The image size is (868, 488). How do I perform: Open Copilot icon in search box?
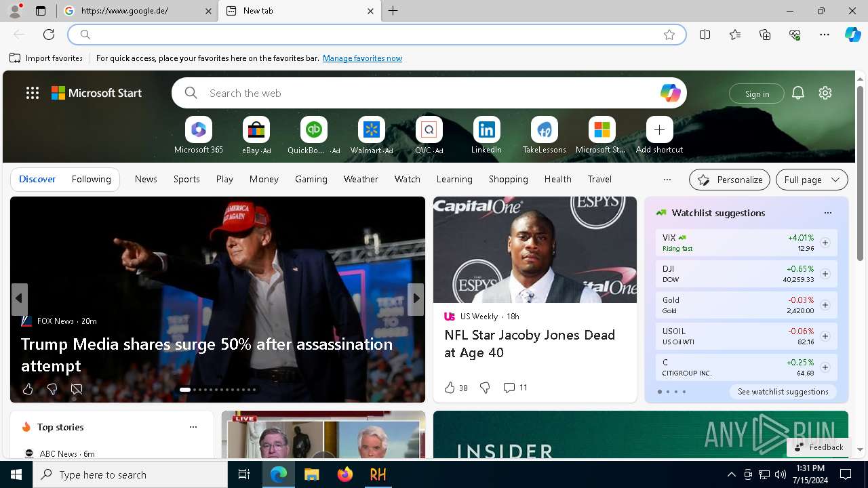(x=670, y=93)
